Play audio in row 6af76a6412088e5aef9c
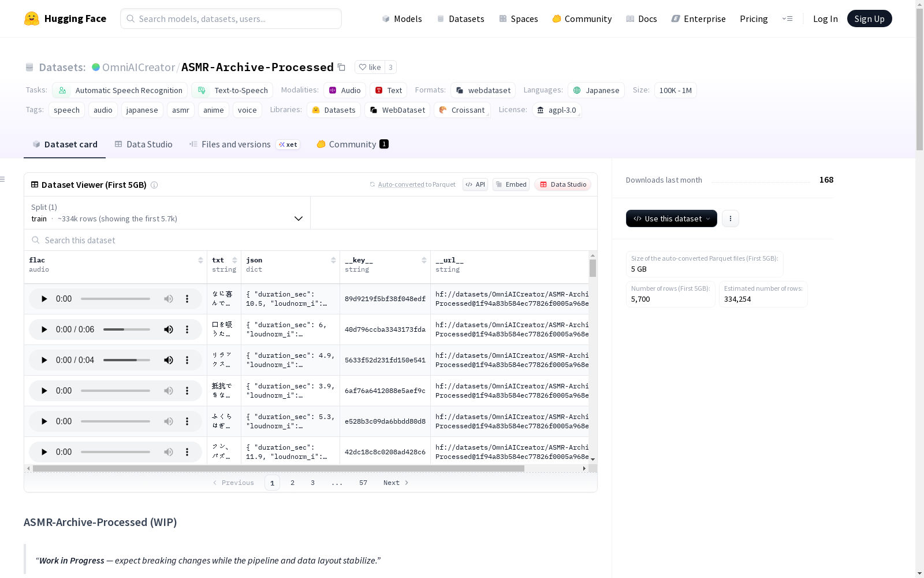The image size is (924, 578). [44, 391]
